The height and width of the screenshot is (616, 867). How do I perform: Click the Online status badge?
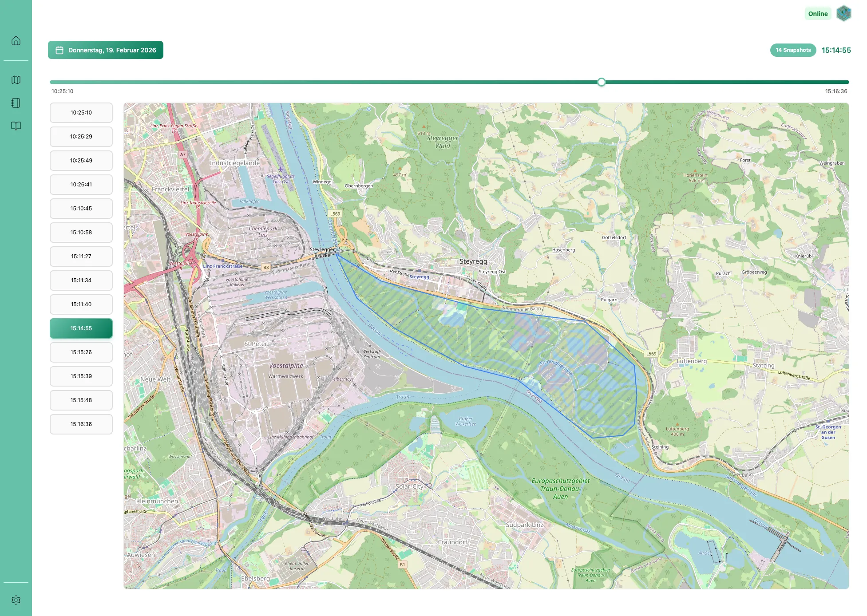click(x=818, y=14)
